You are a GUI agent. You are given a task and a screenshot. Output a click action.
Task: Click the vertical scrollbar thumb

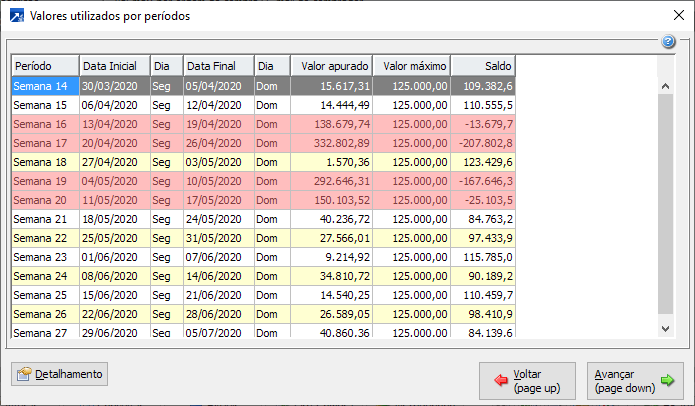[x=665, y=204]
